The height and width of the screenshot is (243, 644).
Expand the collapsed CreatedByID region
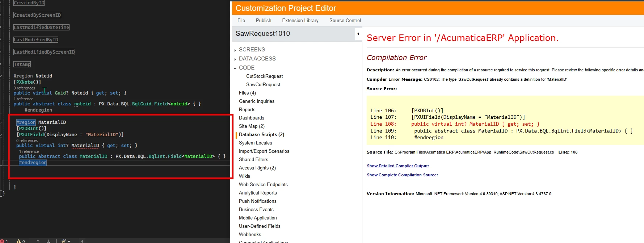click(x=29, y=3)
